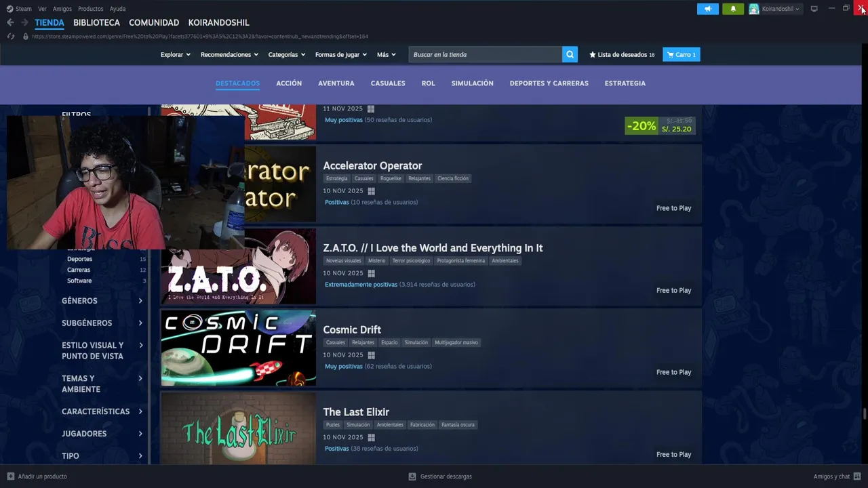Image resolution: width=868 pixels, height=488 pixels.
Task: Expand the Jugadores filter section
Action: tap(102, 434)
